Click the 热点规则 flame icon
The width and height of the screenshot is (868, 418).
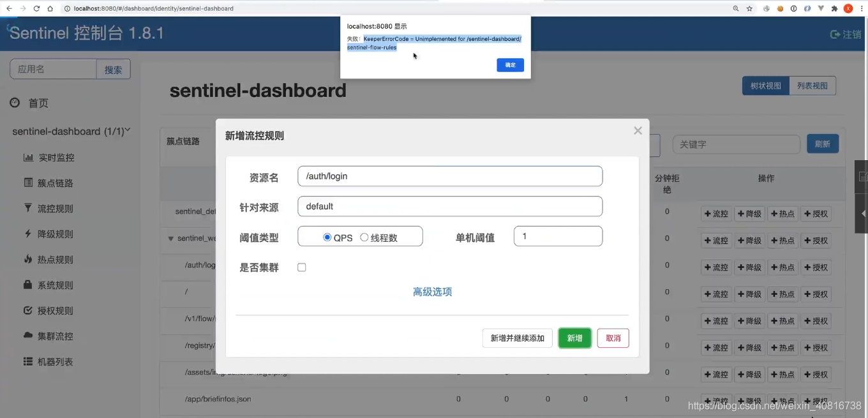coord(28,260)
